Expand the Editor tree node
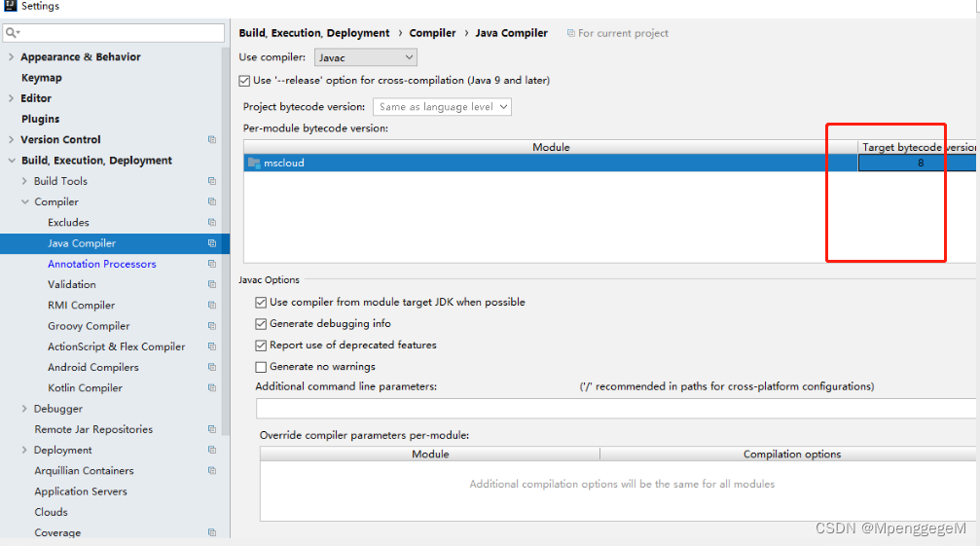The width and height of the screenshot is (980, 546). 11,98
